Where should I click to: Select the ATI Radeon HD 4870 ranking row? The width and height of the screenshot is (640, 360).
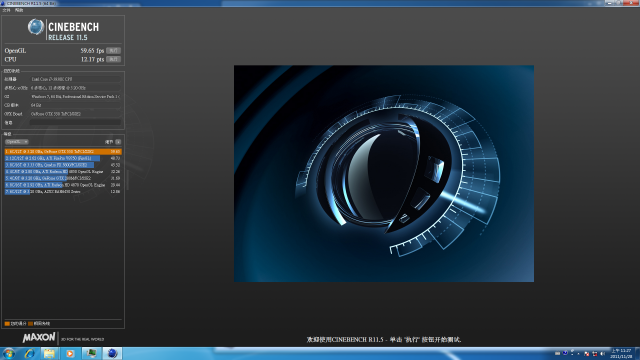63,185
